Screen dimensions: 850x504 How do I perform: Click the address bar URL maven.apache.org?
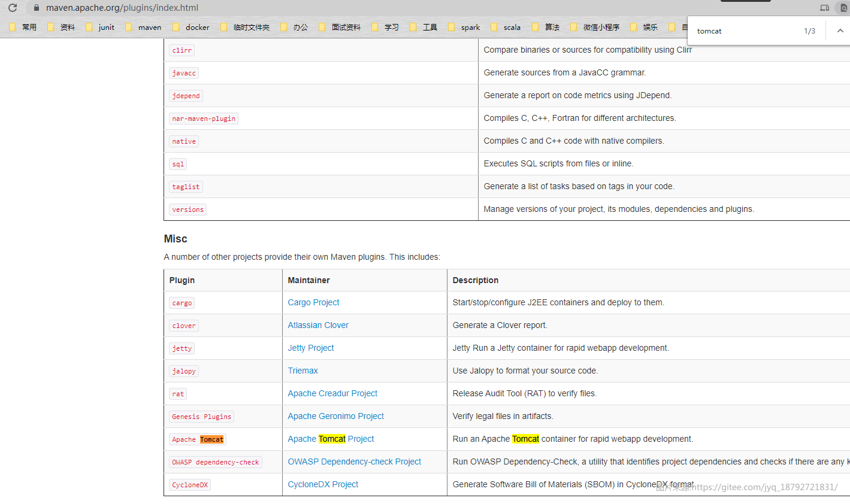pyautogui.click(x=122, y=8)
